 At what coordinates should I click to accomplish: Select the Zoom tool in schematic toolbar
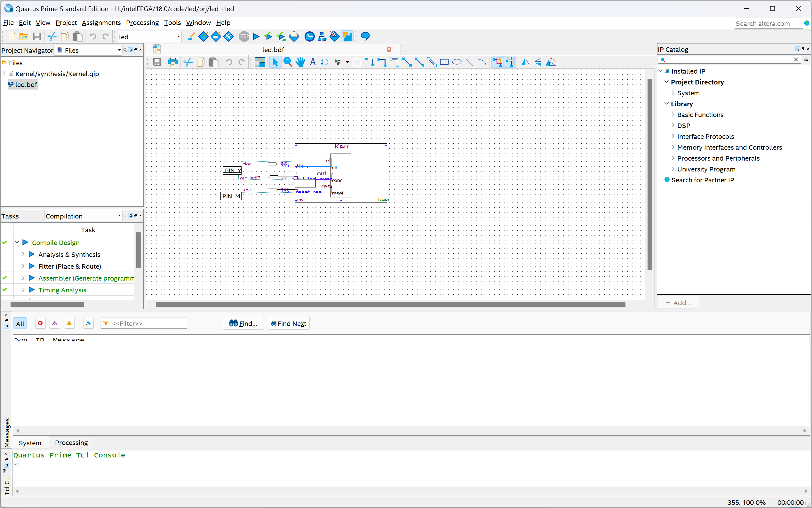pos(288,62)
